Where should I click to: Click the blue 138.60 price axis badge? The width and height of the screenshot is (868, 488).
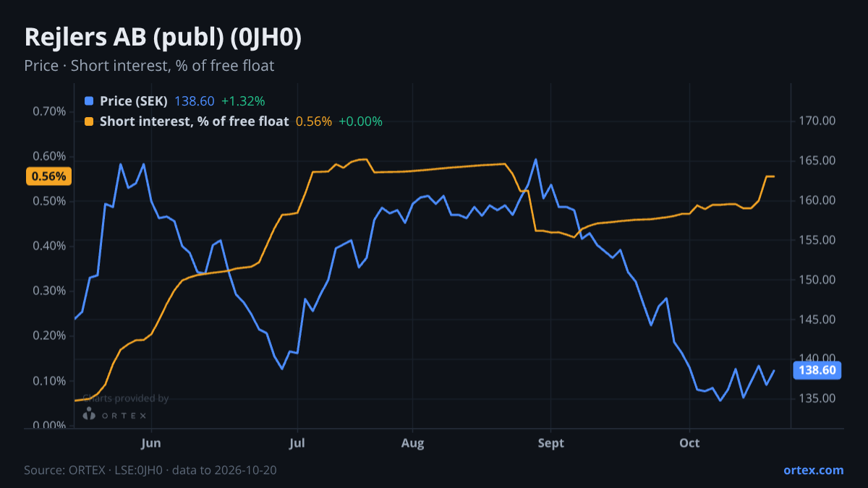tap(817, 370)
